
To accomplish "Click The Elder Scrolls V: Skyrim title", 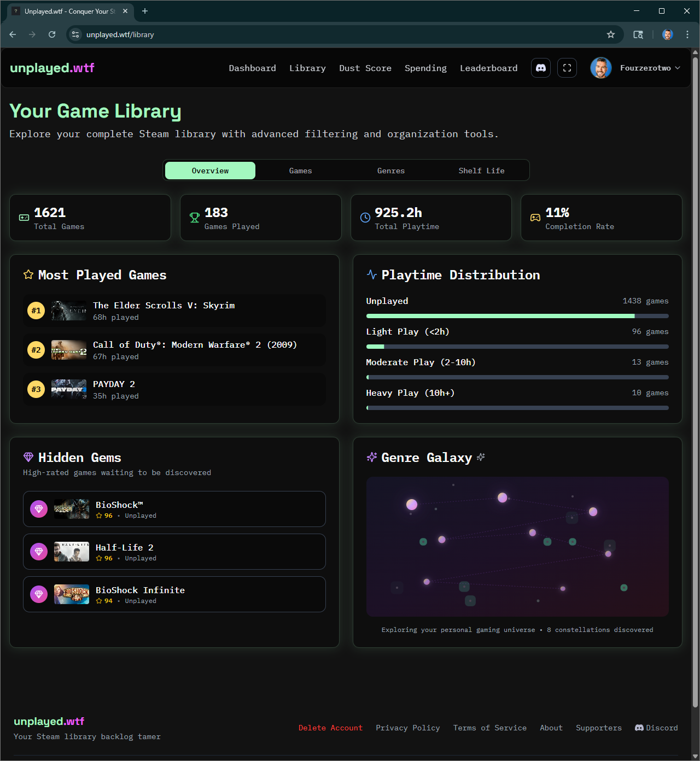I will (164, 305).
